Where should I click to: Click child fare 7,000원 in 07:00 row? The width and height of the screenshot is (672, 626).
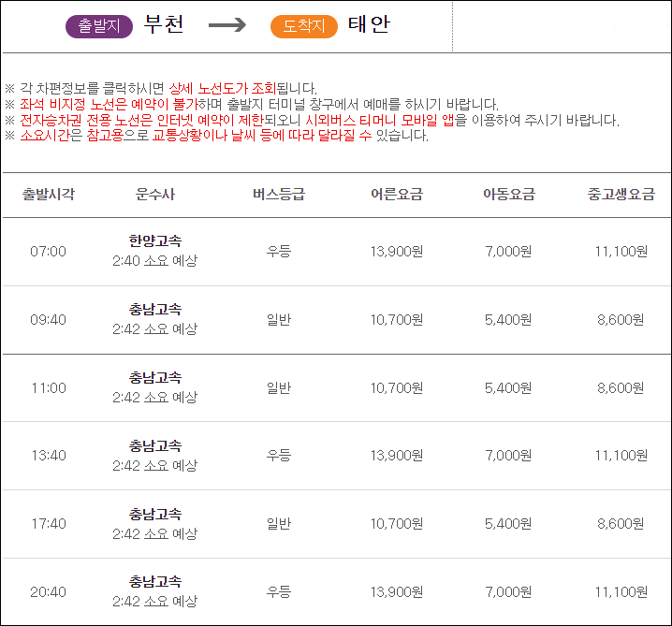coord(508,251)
